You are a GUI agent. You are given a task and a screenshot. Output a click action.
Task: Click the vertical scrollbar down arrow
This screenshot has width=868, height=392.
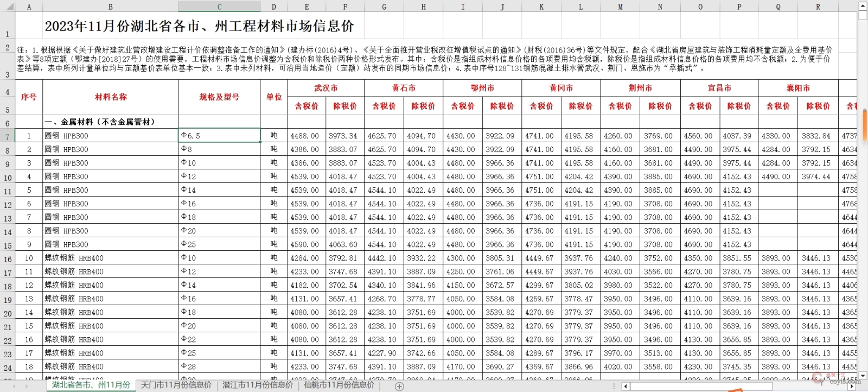point(863,375)
